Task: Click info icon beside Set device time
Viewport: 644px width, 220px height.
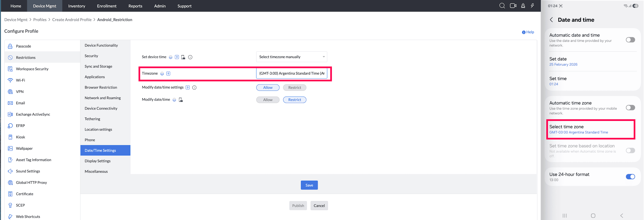Action: tap(190, 57)
